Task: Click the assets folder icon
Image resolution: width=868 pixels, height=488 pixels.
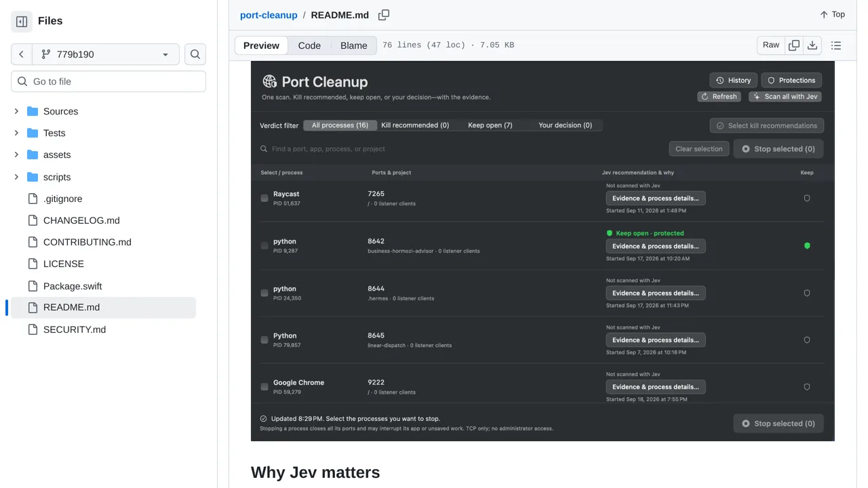Action: tap(33, 155)
